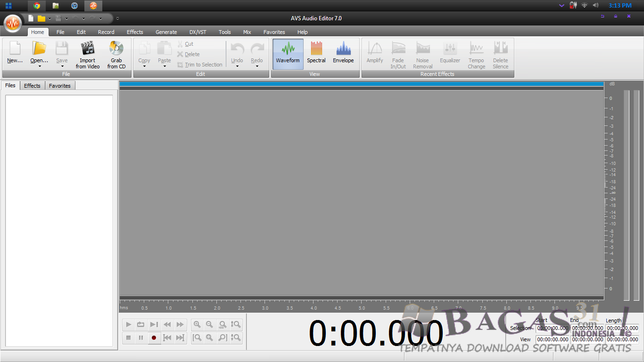644x362 pixels.
Task: Click the Trim to Selection button
Action: click(200, 65)
